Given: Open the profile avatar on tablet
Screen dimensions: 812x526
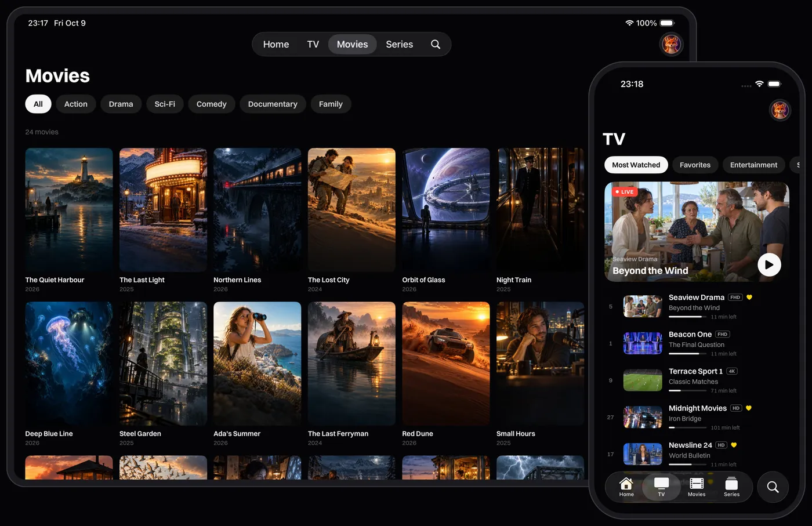Looking at the screenshot, I should pyautogui.click(x=671, y=44).
